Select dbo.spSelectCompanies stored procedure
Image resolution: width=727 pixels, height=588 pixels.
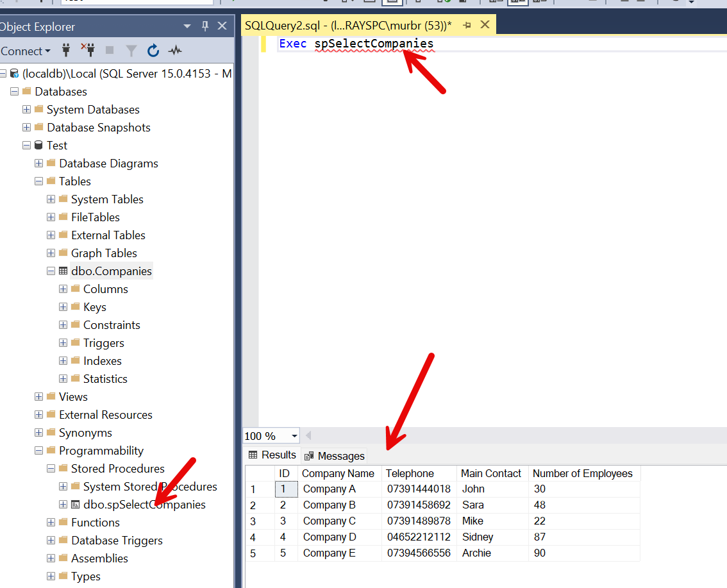[144, 505]
